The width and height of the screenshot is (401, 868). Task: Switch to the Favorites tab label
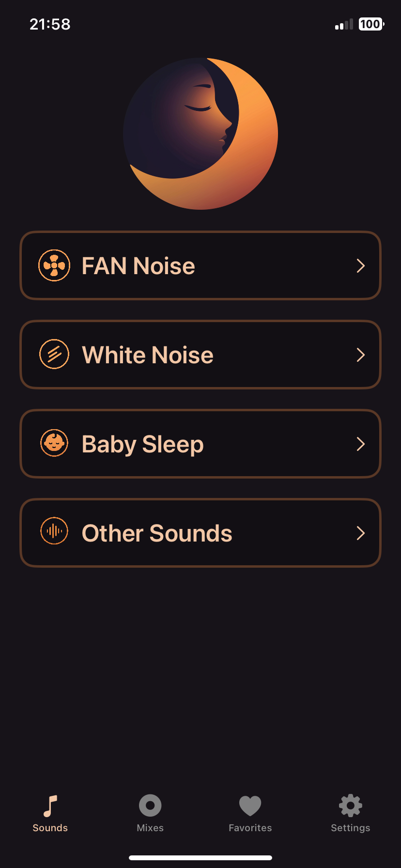pyautogui.click(x=250, y=828)
